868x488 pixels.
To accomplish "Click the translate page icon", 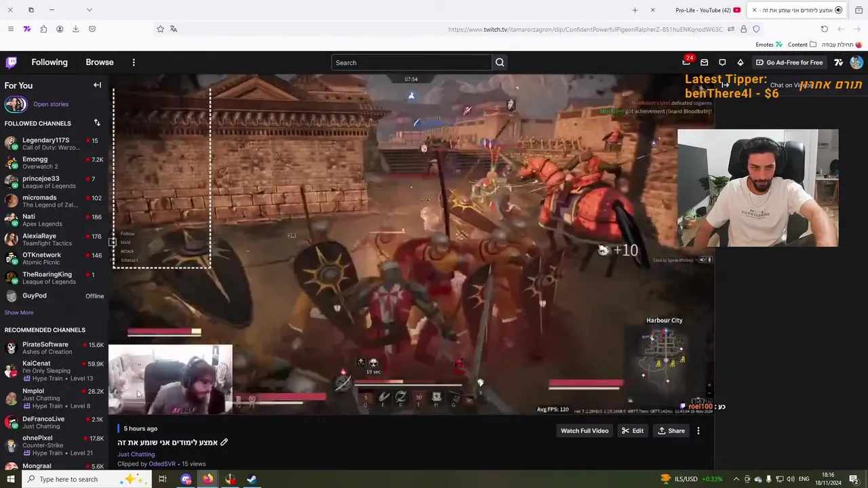I will 174,29.
